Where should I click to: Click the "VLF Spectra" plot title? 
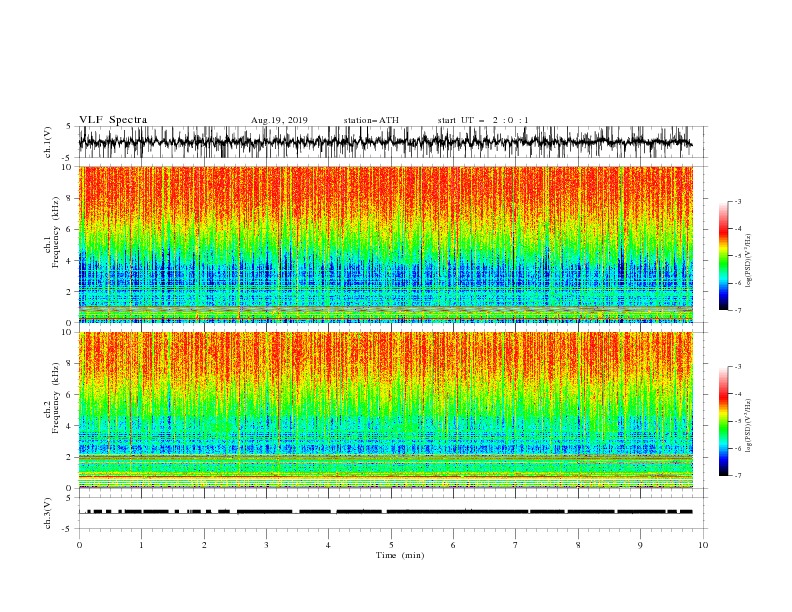(113, 120)
